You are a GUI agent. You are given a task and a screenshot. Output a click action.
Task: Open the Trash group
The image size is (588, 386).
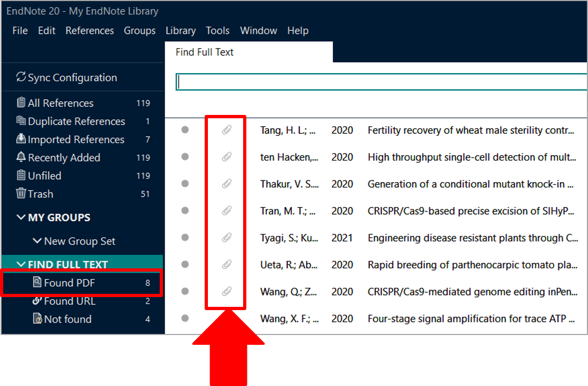pos(83,194)
